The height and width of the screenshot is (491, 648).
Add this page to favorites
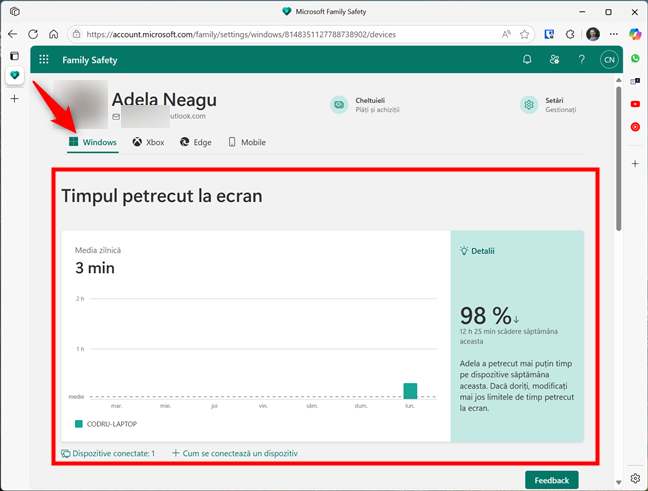(x=524, y=34)
